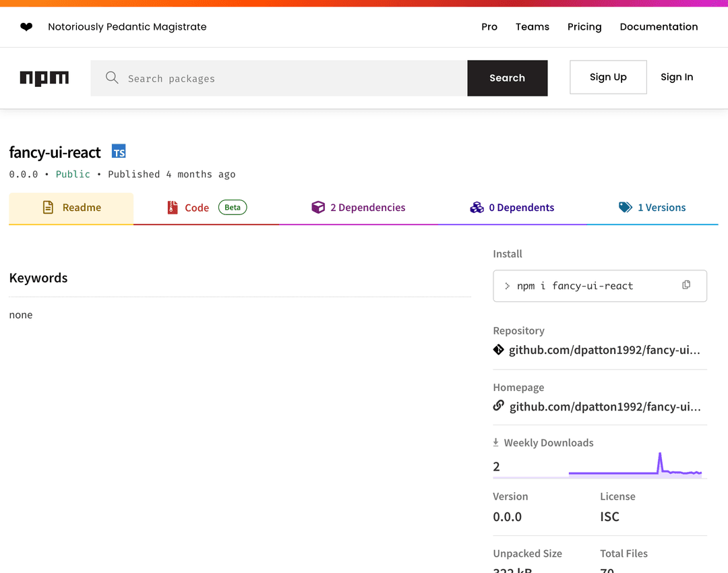728x573 pixels.
Task: Click the Weekly Downloads download arrow icon
Action: pyautogui.click(x=496, y=442)
